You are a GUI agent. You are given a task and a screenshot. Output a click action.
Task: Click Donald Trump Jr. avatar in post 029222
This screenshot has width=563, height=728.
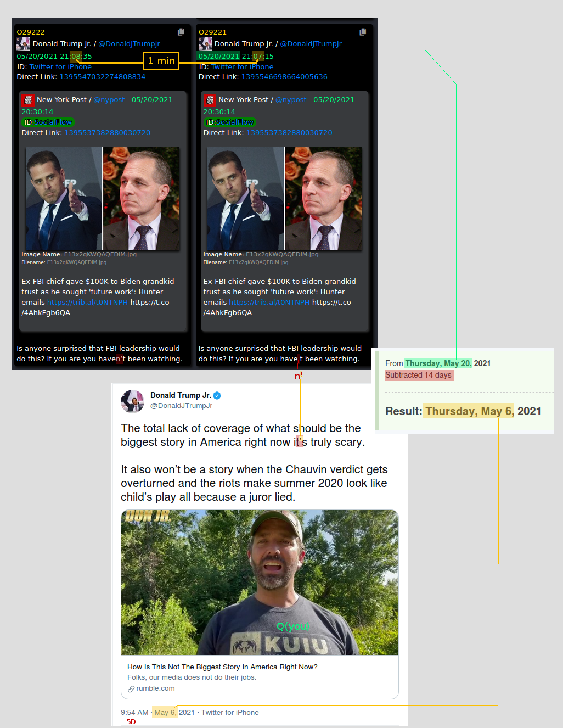[23, 44]
